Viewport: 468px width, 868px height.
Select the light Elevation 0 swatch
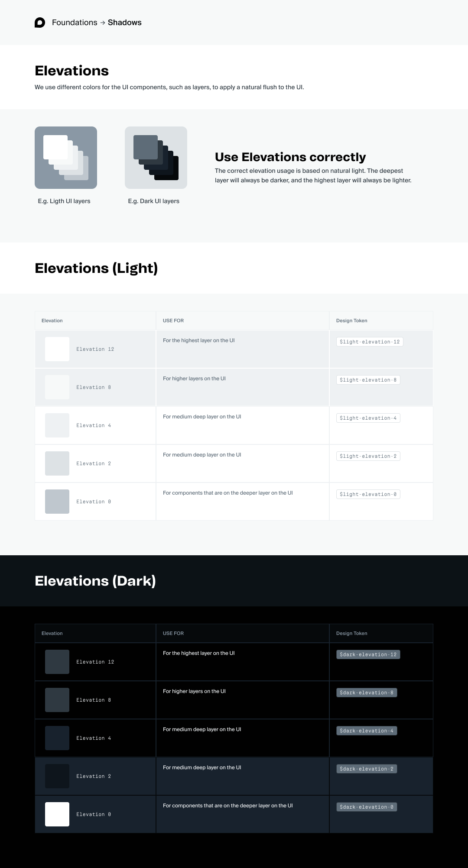coord(57,502)
